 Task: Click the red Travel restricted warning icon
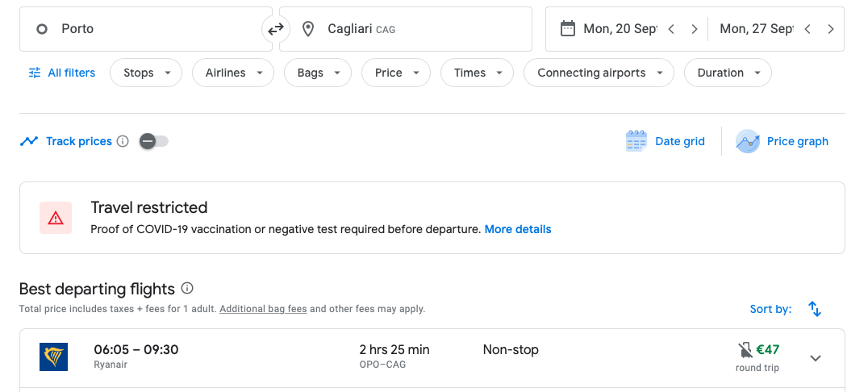coord(56,218)
